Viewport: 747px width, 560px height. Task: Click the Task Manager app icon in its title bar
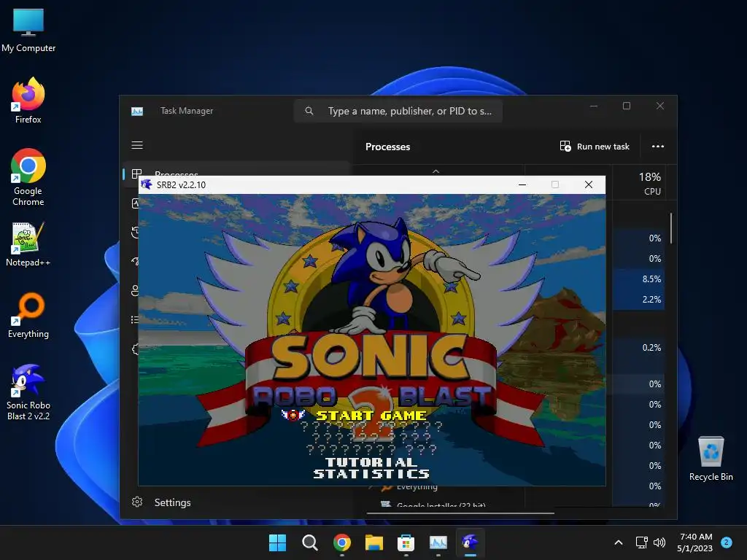pyautogui.click(x=137, y=111)
